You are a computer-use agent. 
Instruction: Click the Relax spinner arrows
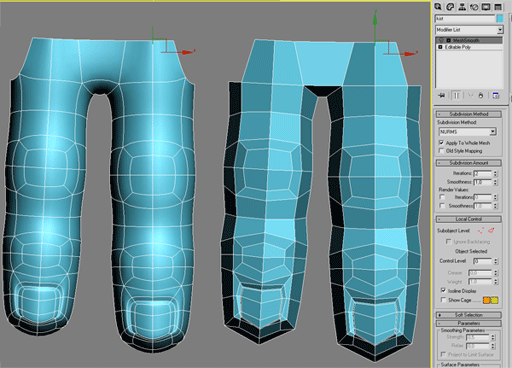[x=493, y=346]
